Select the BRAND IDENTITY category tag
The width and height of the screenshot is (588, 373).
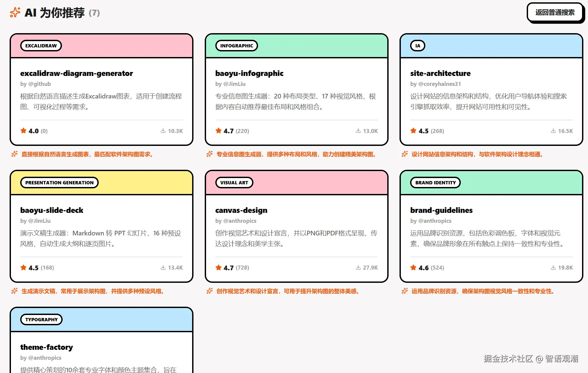coord(436,183)
